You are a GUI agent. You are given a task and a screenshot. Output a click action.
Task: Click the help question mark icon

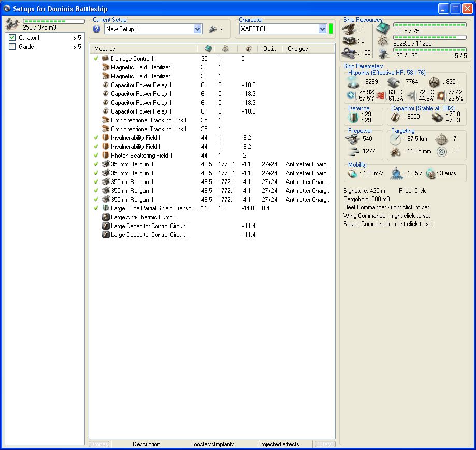click(x=96, y=29)
